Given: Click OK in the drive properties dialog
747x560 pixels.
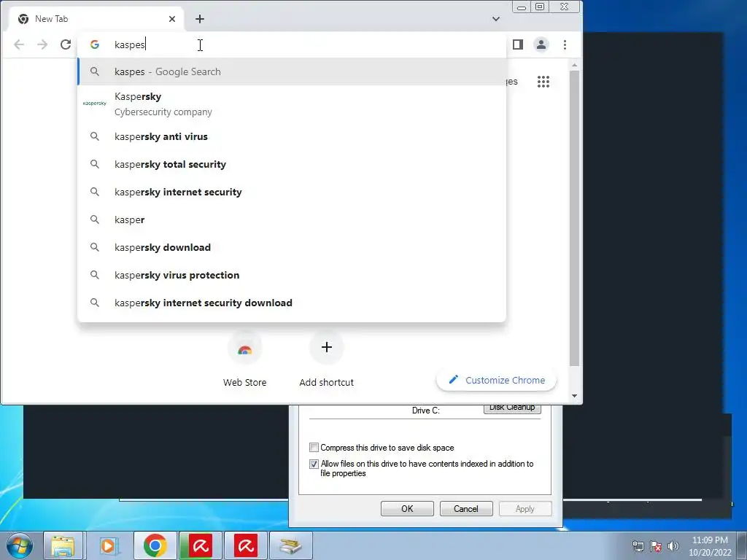Looking at the screenshot, I should pos(407,508).
